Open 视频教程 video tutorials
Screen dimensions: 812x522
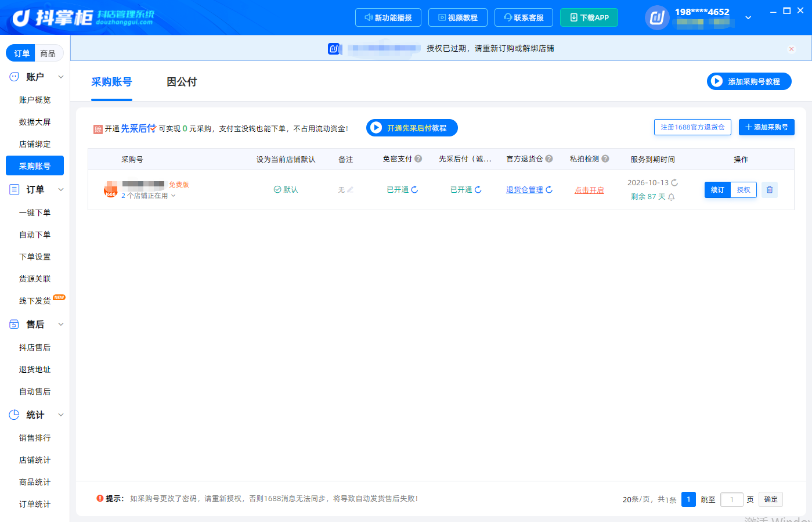(x=457, y=17)
